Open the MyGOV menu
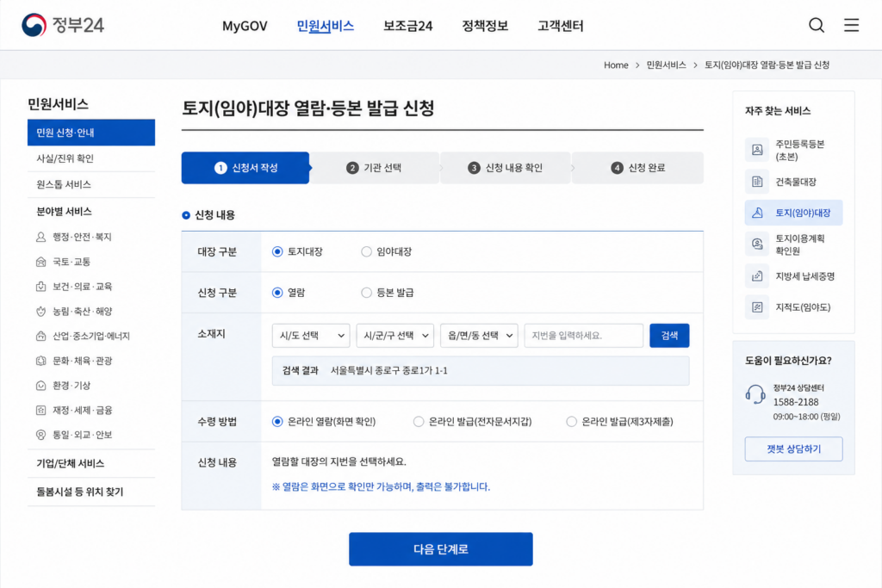This screenshot has width=882, height=588. pos(245,26)
